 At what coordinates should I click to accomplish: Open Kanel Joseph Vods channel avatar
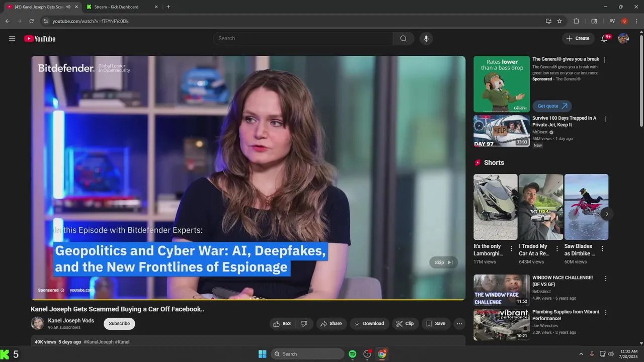(37, 323)
